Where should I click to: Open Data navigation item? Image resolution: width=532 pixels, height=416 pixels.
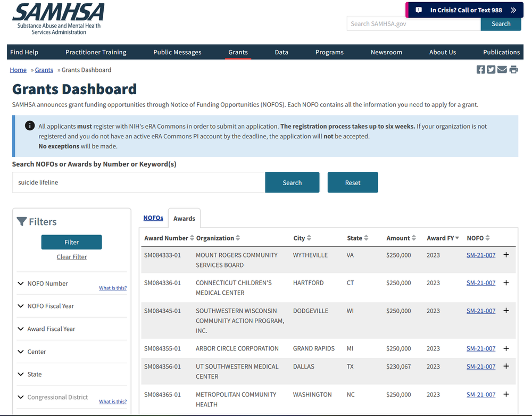[x=281, y=52]
